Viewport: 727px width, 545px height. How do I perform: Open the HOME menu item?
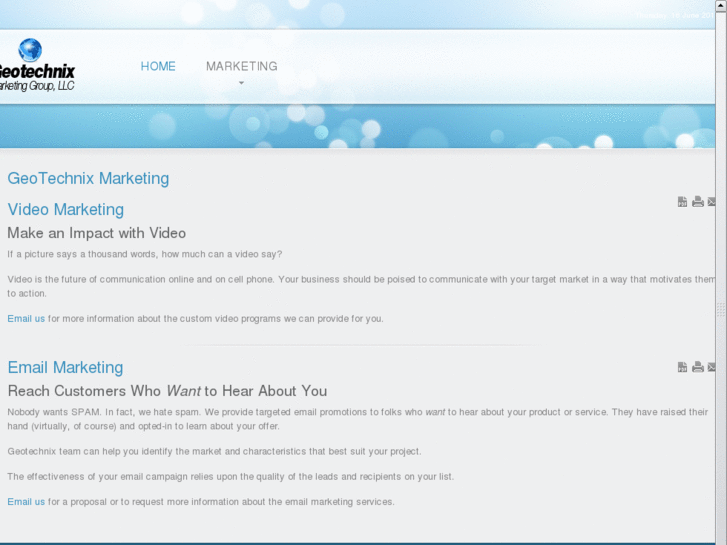point(158,66)
